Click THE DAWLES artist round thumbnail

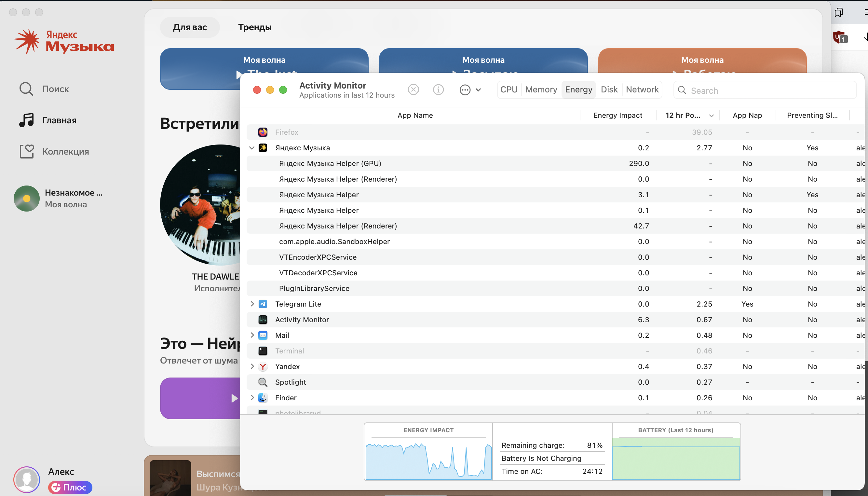tap(200, 205)
